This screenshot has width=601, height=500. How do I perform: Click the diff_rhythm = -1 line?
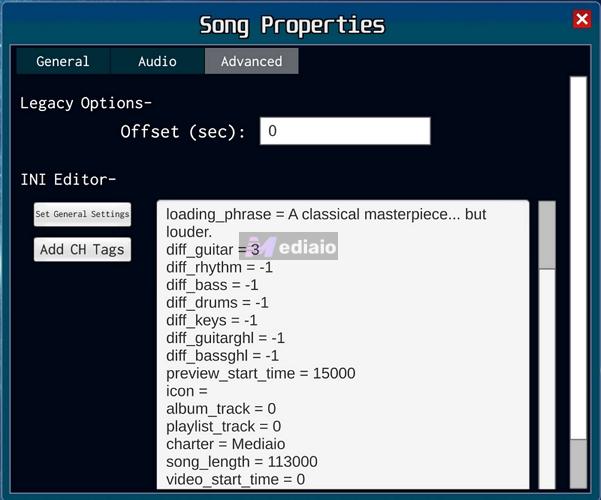pos(219,267)
